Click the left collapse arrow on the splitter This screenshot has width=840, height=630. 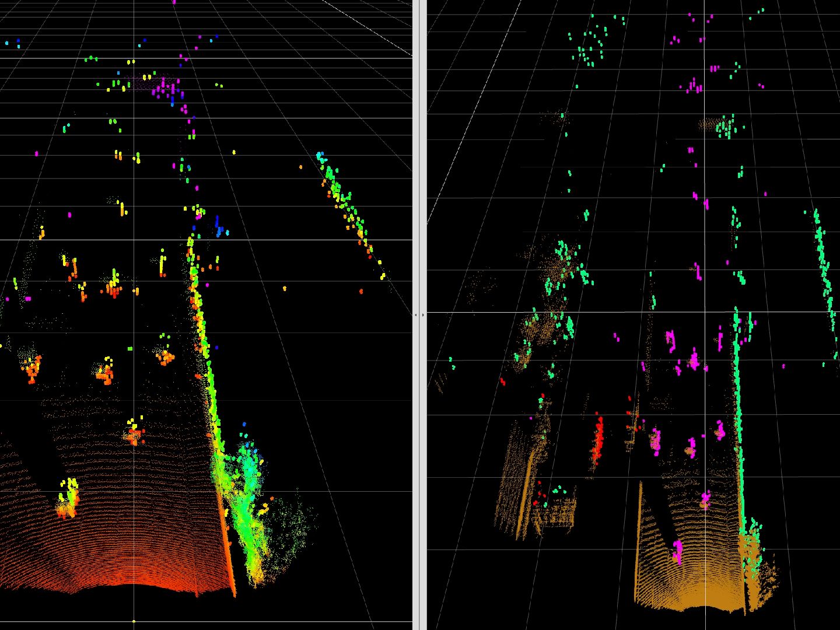point(416,315)
